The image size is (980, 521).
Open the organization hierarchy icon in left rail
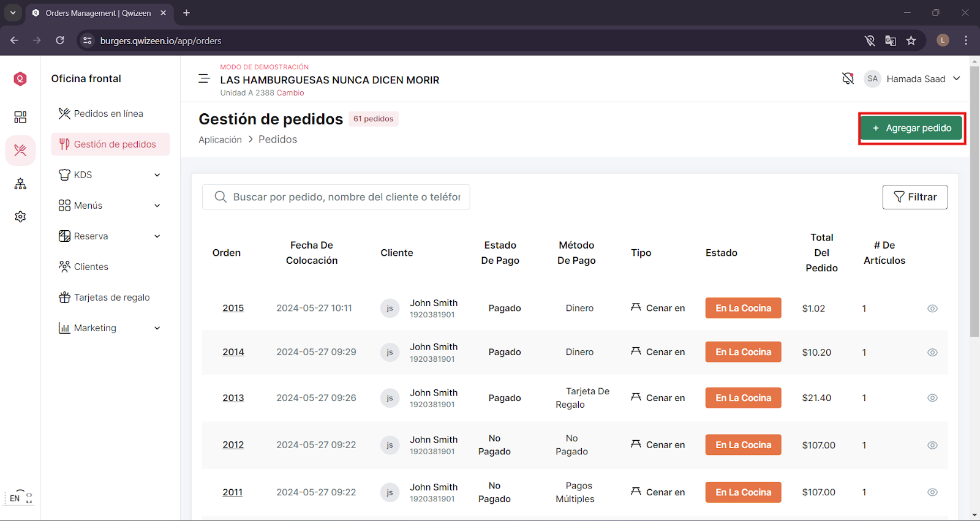[20, 184]
